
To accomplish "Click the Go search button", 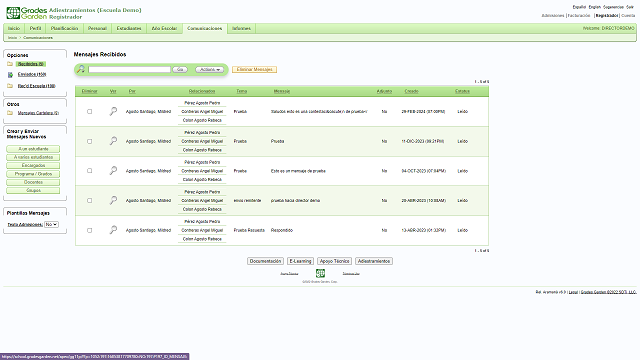I will [180, 69].
